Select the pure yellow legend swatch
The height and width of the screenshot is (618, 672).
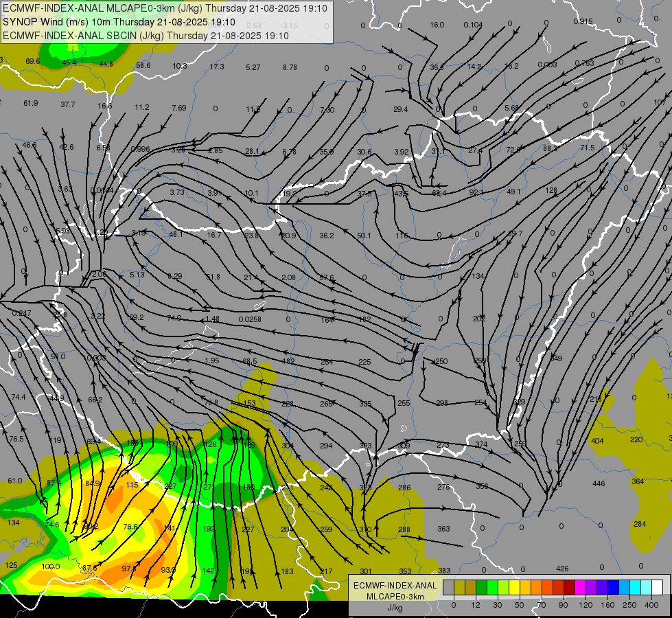click(x=515, y=587)
